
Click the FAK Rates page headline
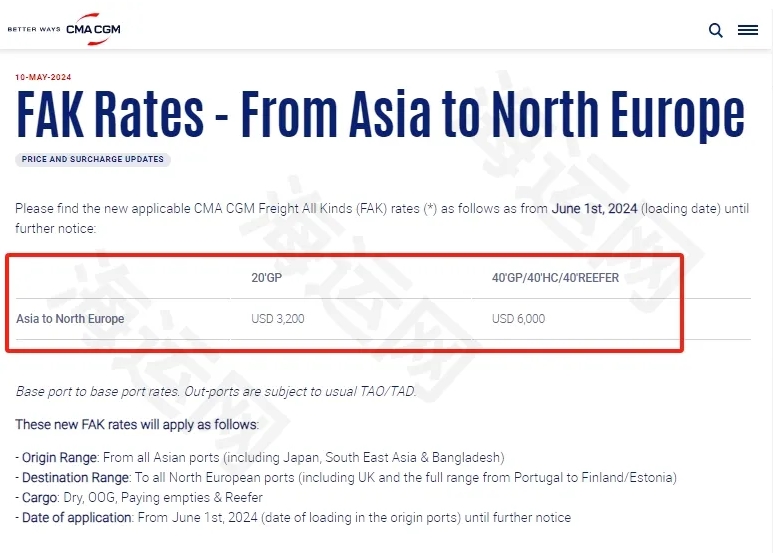[x=380, y=114]
